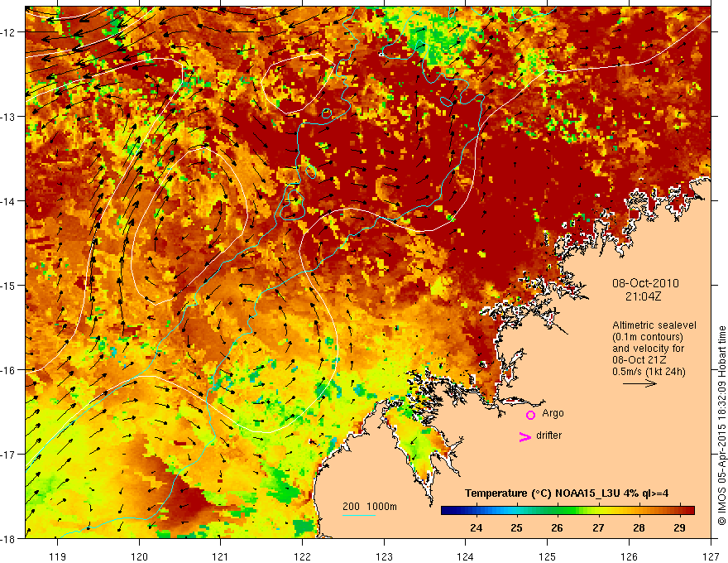Image resolution: width=728 pixels, height=563 pixels.
Task: Click the longitude axis label 120
Action: point(139,556)
